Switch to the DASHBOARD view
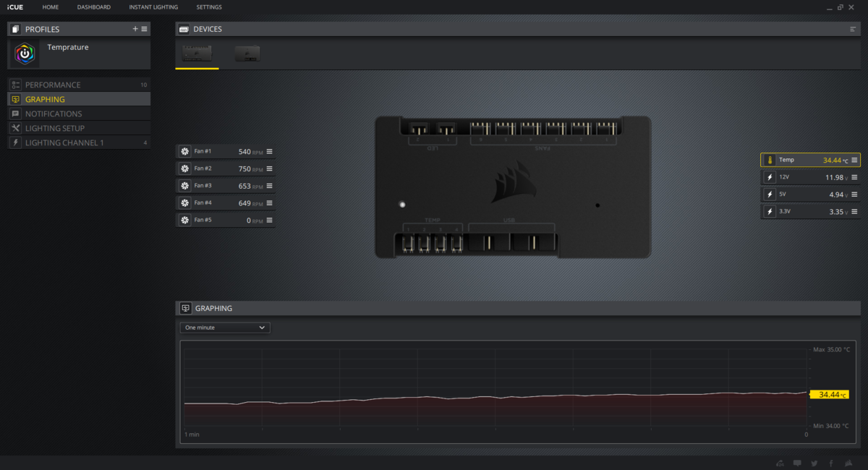 (94, 7)
